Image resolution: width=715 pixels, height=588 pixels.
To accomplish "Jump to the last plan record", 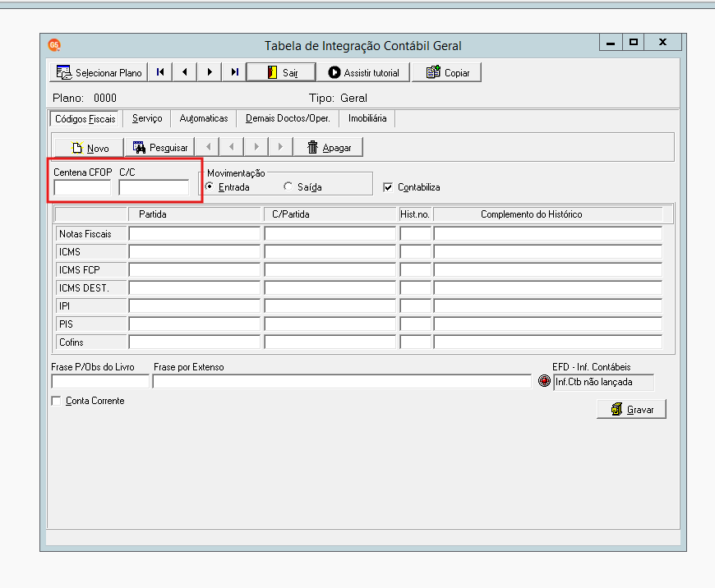I will (234, 72).
